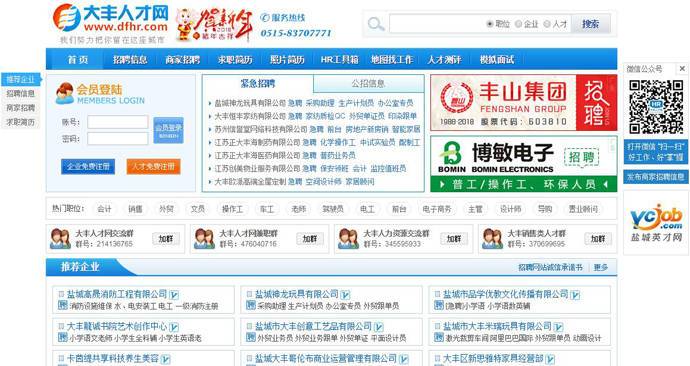The image size is (690, 366).
Task: Select the 企业 search radio button
Action: (x=518, y=24)
